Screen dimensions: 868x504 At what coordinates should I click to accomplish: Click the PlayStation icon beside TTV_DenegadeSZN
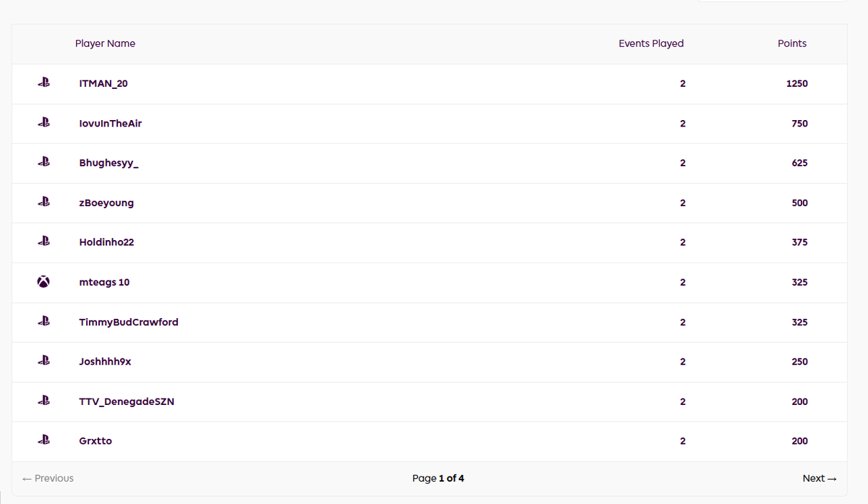click(43, 401)
